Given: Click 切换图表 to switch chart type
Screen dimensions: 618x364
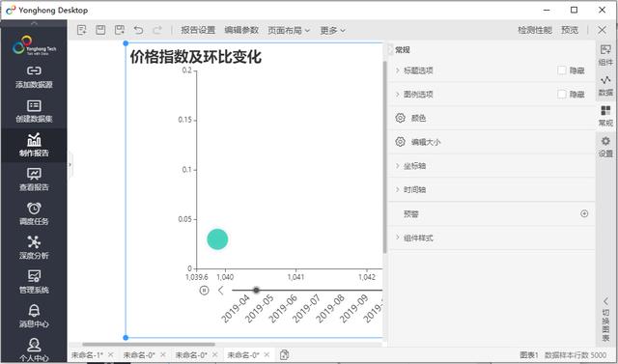Looking at the screenshot, I should pyautogui.click(x=605, y=320).
